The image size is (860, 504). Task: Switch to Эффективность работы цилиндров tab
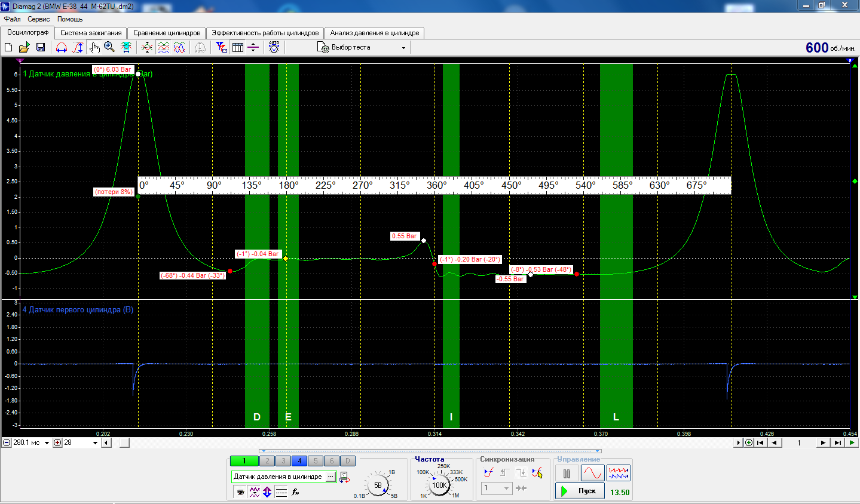pyautogui.click(x=265, y=33)
